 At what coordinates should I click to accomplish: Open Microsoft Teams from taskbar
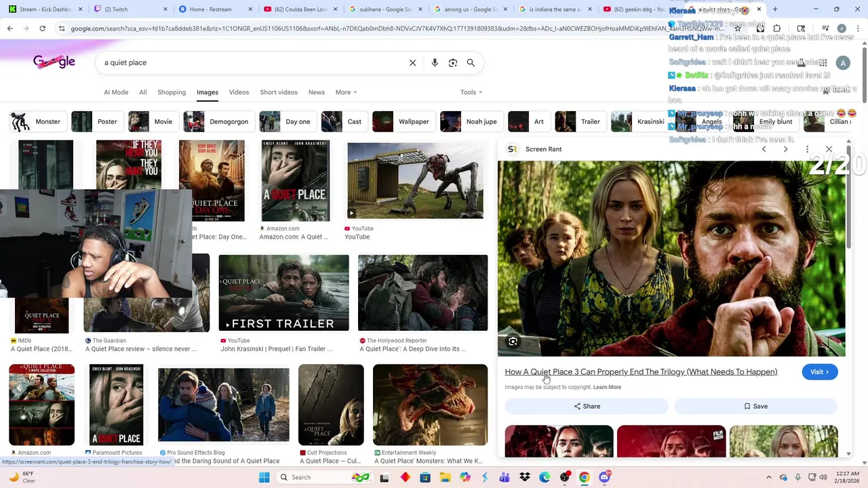point(505,477)
